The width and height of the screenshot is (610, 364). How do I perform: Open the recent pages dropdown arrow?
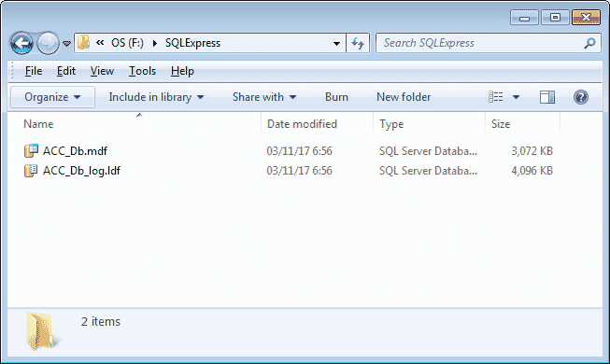coord(67,43)
